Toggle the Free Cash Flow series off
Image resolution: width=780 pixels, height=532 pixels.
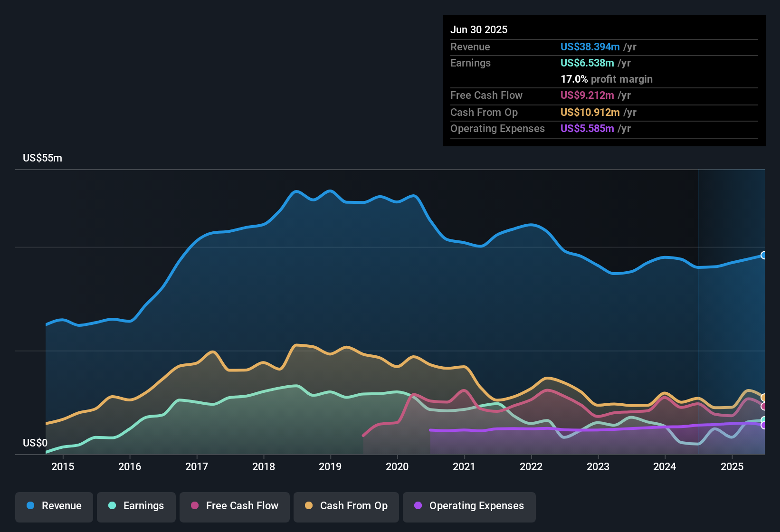coord(234,506)
